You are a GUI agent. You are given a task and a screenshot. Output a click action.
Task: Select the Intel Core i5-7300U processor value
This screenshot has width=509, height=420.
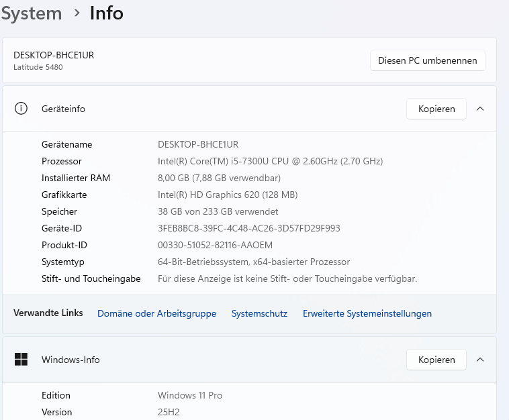[x=271, y=161]
